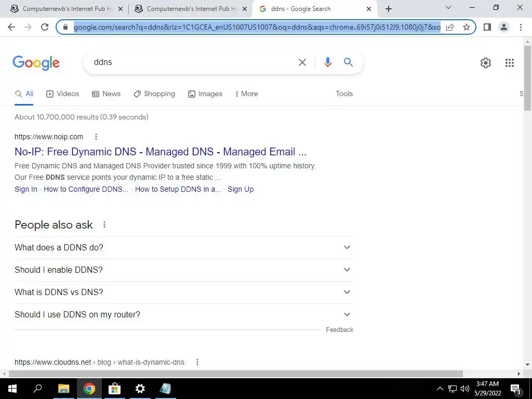The image size is (532, 399).
Task: Open network status tray icon
Action: point(453,389)
